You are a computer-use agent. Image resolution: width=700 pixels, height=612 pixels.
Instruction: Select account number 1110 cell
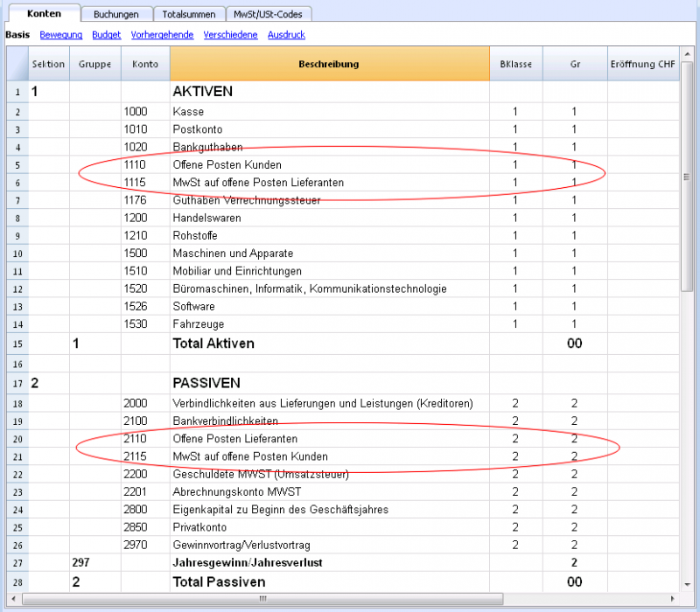(145, 164)
